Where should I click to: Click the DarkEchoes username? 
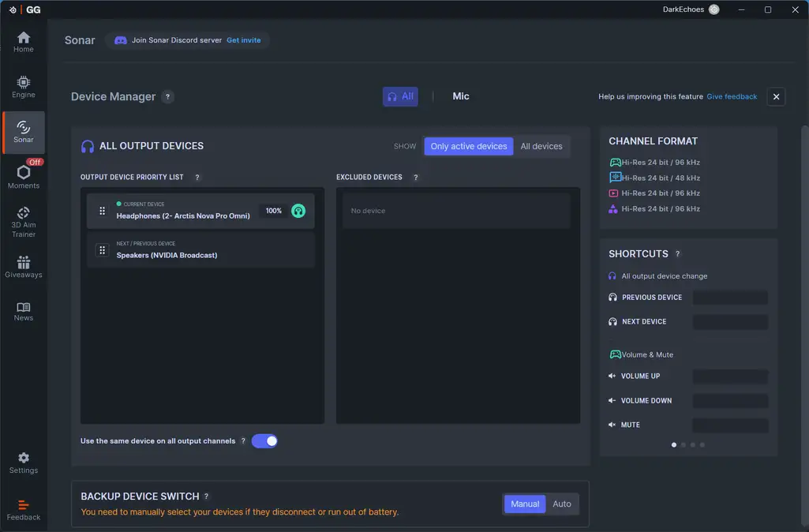(x=683, y=9)
